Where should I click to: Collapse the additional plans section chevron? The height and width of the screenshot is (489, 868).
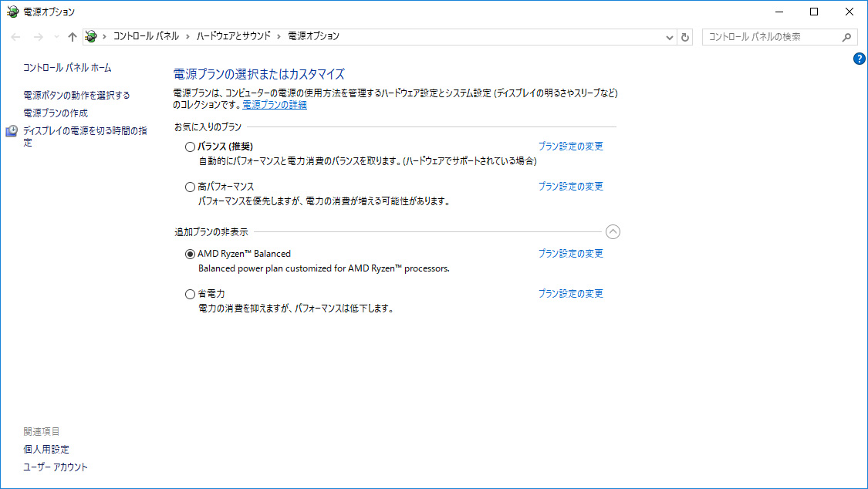click(x=613, y=232)
